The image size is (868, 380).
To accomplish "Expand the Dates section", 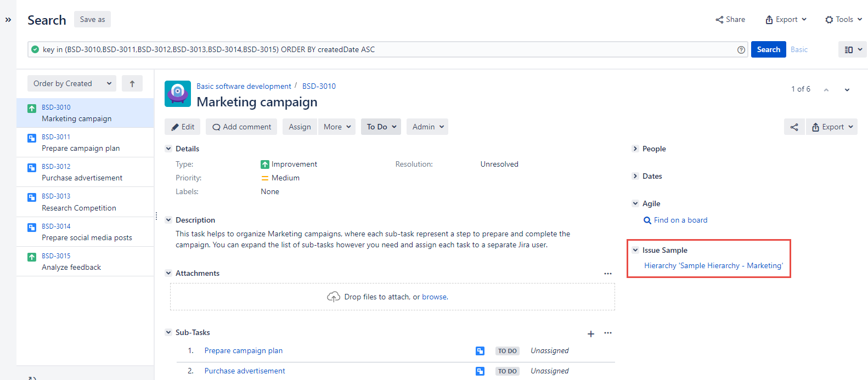I will tap(635, 177).
